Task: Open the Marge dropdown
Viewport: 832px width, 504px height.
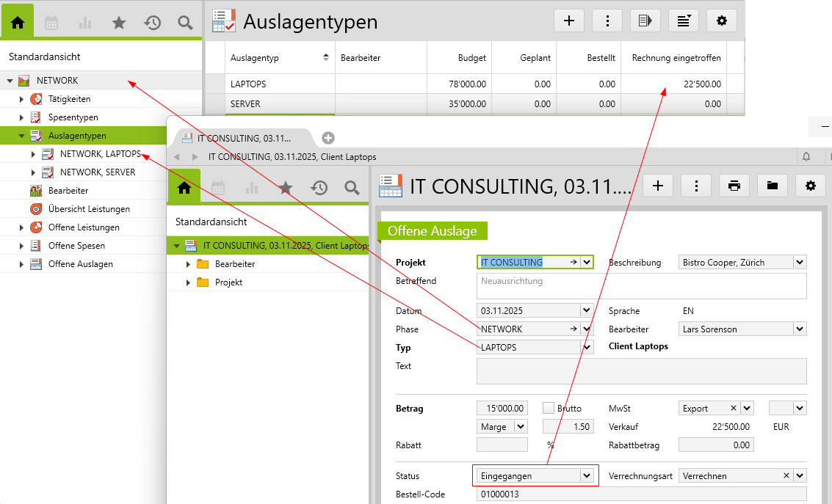Action: click(521, 426)
